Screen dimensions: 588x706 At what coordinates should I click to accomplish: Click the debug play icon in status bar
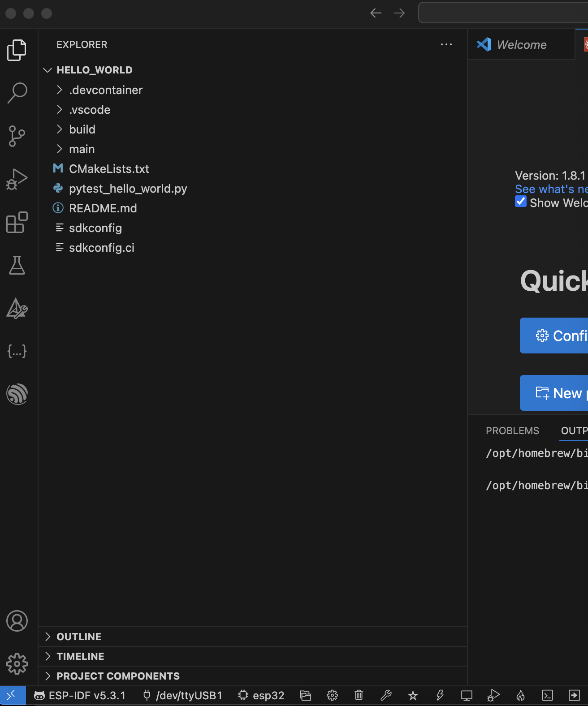coord(493,695)
